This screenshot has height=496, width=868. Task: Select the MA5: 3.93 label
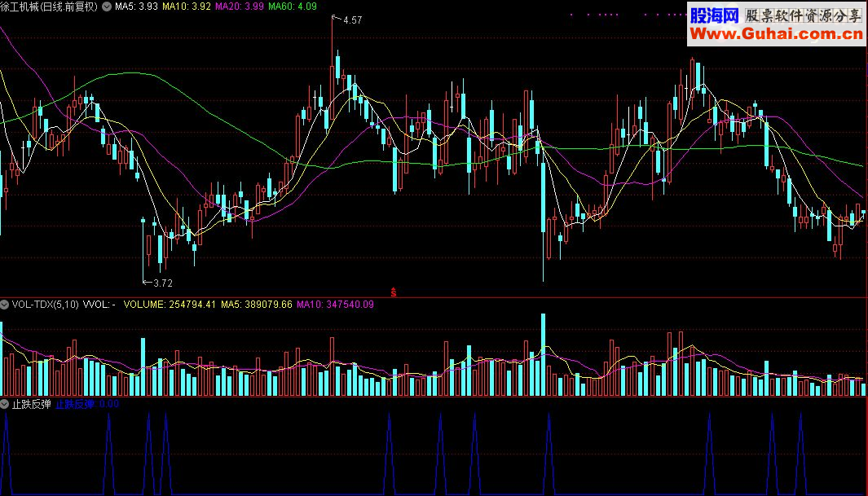(136, 7)
